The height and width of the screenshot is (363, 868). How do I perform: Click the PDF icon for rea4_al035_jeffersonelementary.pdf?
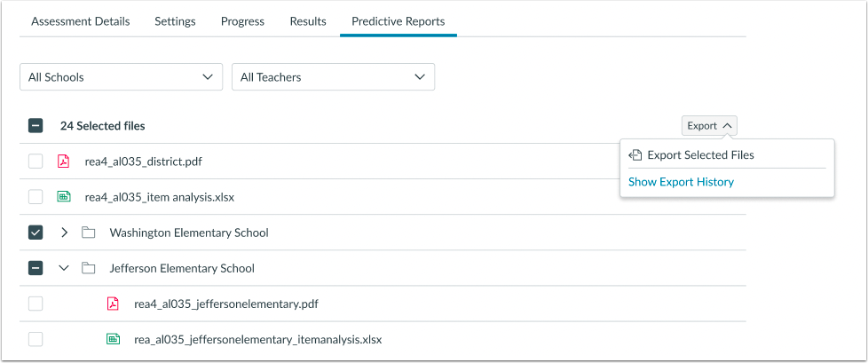[x=113, y=304]
